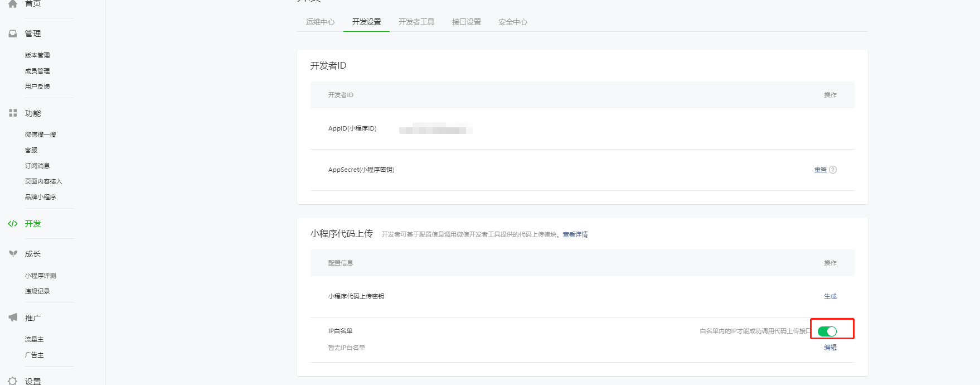Select 订阅消息 in sidebar
This screenshot has width=980, height=385.
click(x=37, y=166)
